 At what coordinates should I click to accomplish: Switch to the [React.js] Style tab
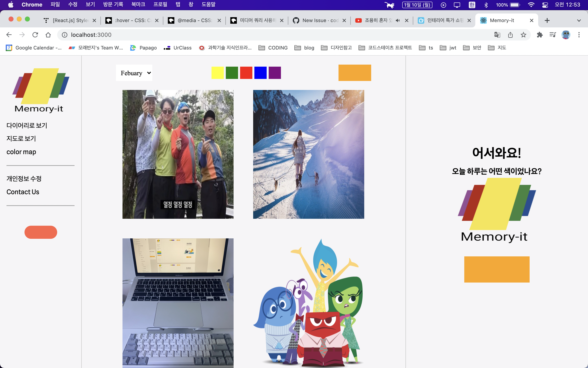coord(70,20)
